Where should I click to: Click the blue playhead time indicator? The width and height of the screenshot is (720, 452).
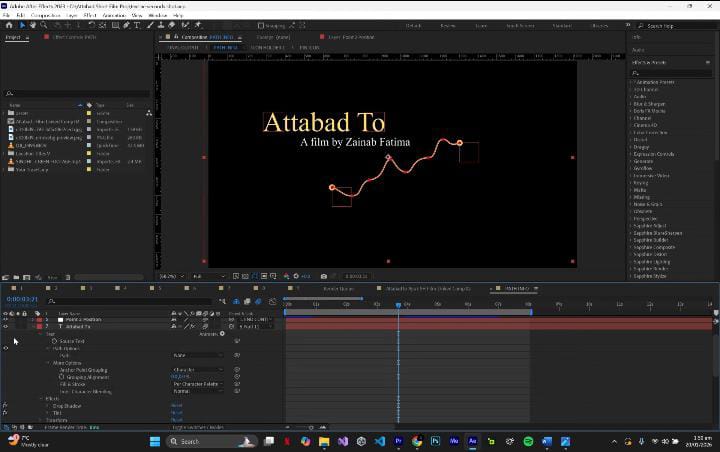pos(398,304)
